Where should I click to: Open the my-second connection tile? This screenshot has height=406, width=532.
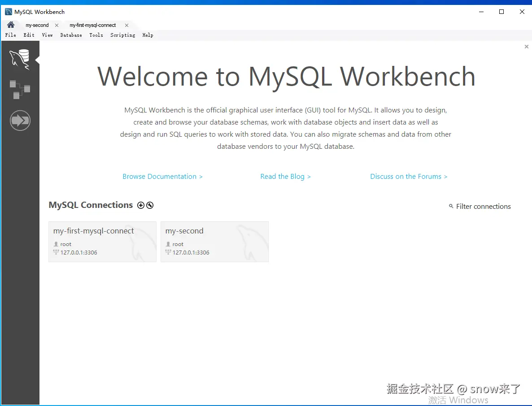click(x=214, y=242)
